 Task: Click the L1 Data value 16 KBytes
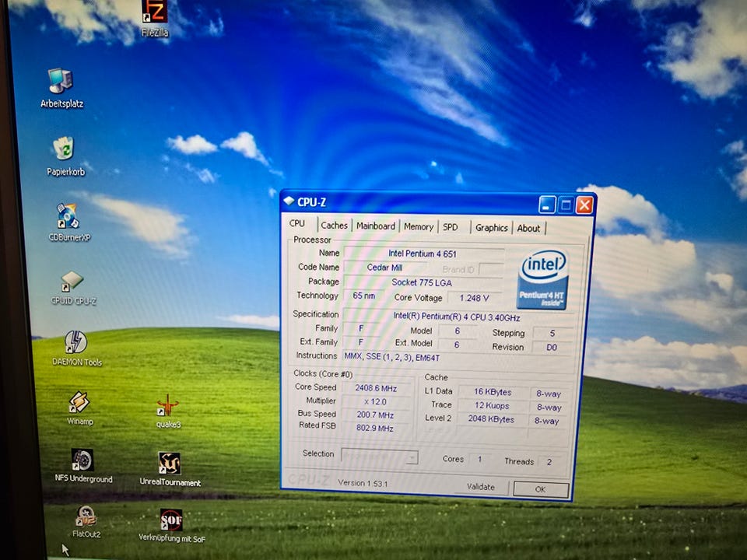pyautogui.click(x=493, y=392)
